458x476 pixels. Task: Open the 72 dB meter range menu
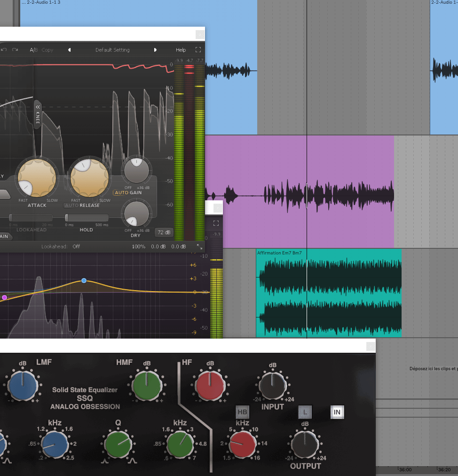point(164,232)
